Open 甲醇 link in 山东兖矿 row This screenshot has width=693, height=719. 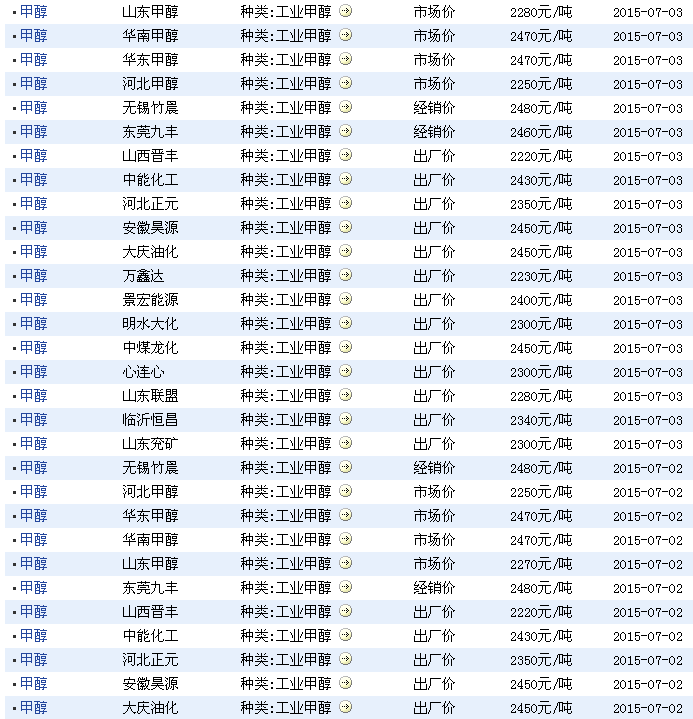[x=33, y=443]
